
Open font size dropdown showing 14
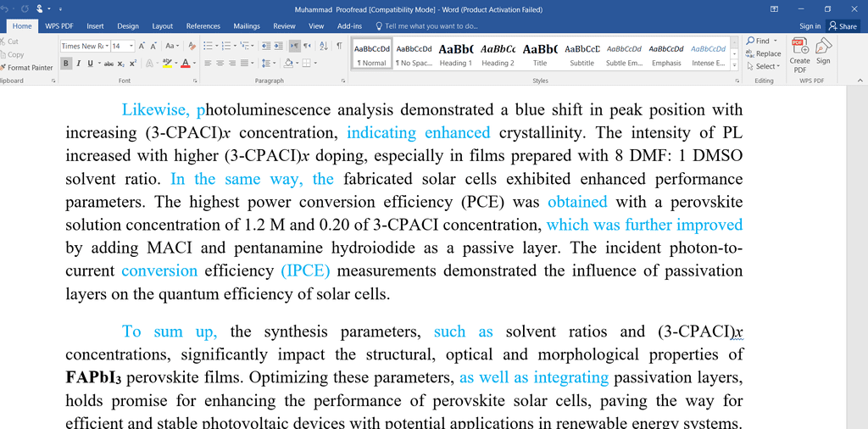tap(131, 46)
